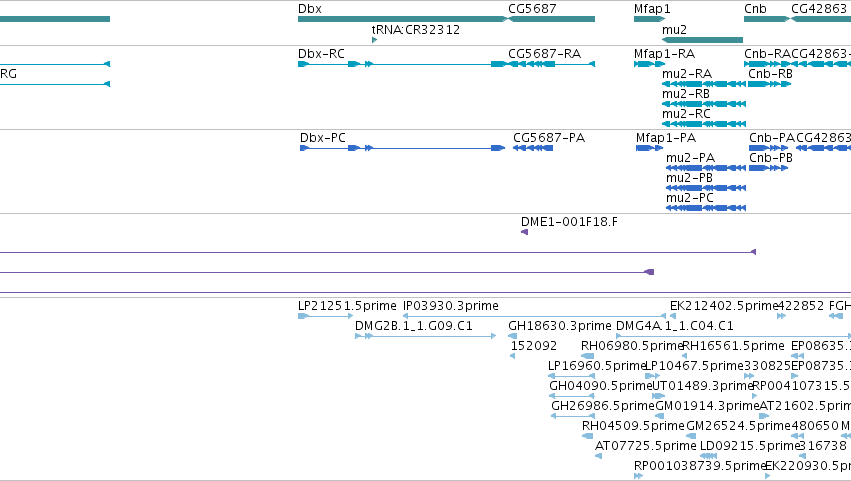Image resolution: width=851 pixels, height=481 pixels.
Task: Click the Cnb-PB protein label
Action: click(x=771, y=158)
